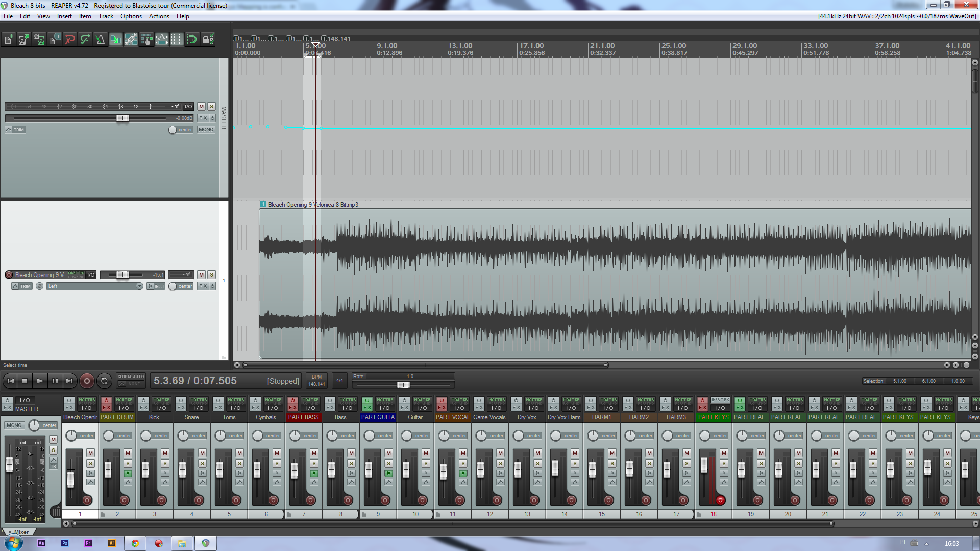Toggle MONO button on master track
This screenshot has height=551, width=980.
(x=206, y=130)
